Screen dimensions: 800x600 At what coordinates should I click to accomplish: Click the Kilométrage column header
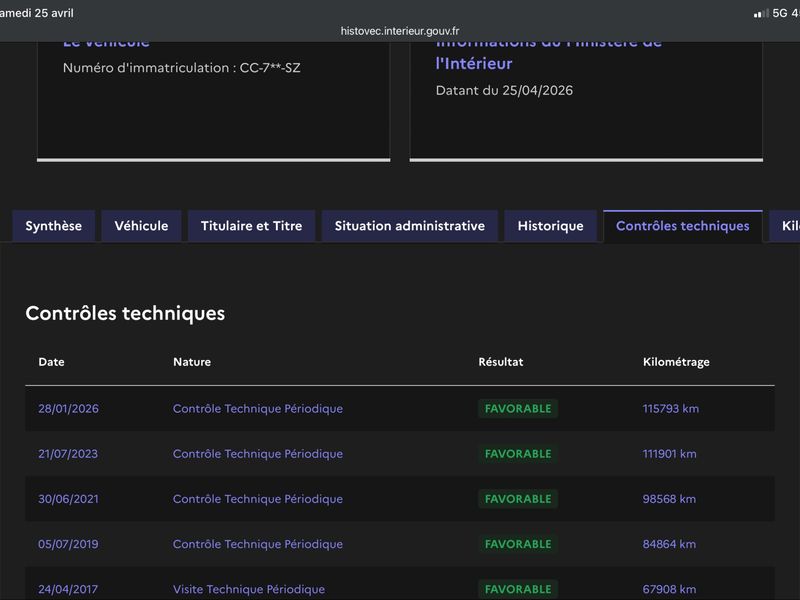pyautogui.click(x=675, y=362)
